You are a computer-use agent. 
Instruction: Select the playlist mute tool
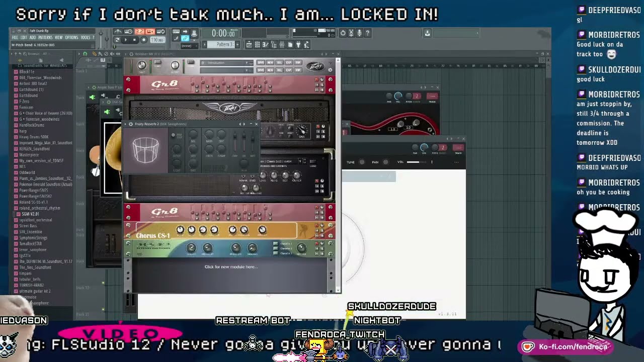coord(112,54)
